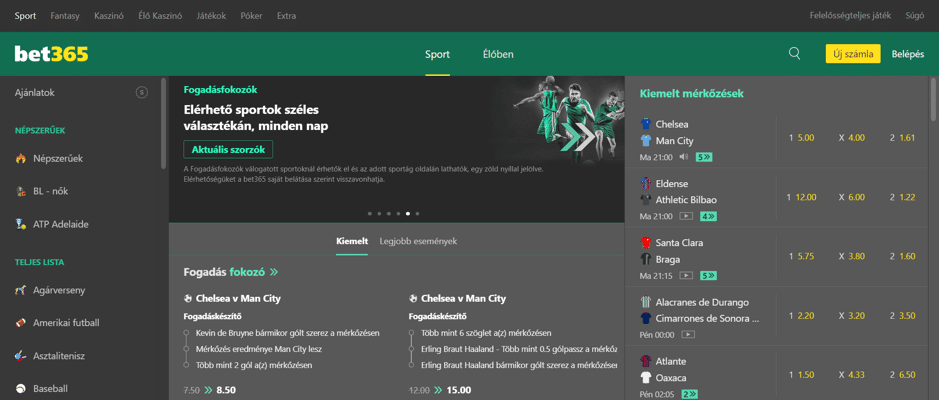The width and height of the screenshot is (939, 400).
Task: Select first carousel dot indicator
Action: [x=369, y=213]
